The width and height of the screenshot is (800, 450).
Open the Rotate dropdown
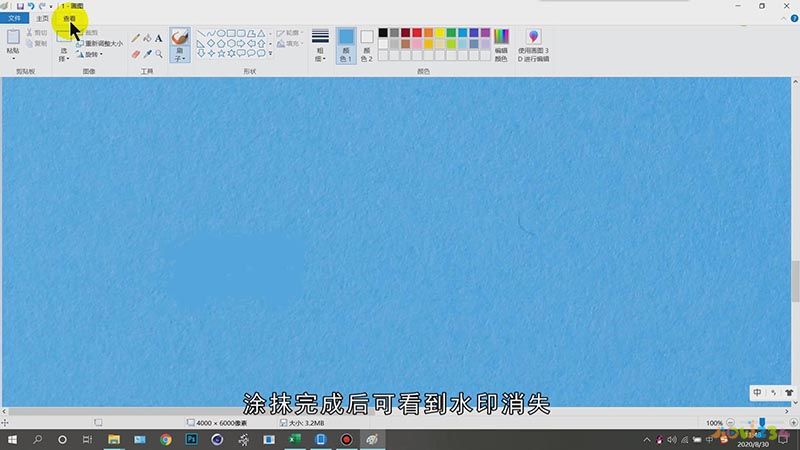coord(90,55)
